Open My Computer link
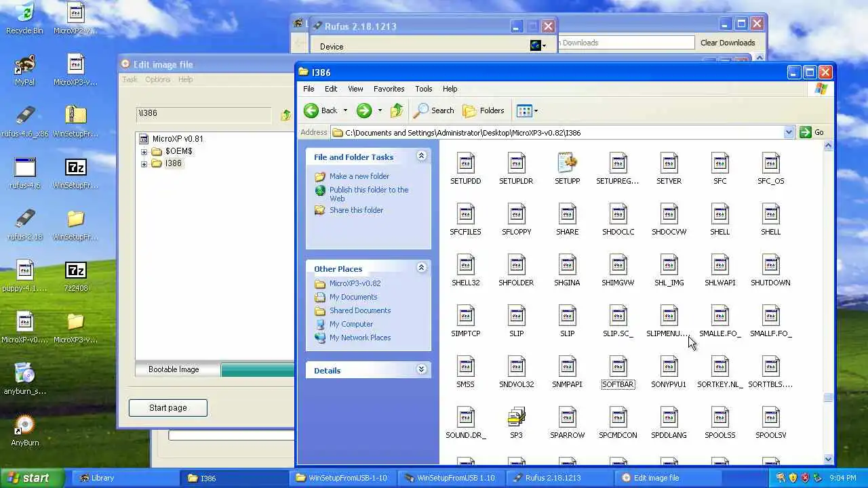The height and width of the screenshot is (488, 868). 351,324
